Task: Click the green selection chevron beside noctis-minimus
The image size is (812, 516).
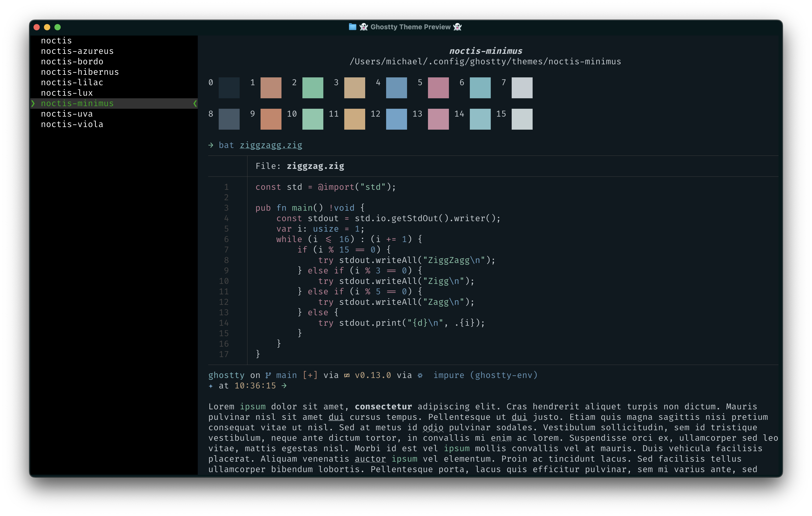Action: point(33,103)
